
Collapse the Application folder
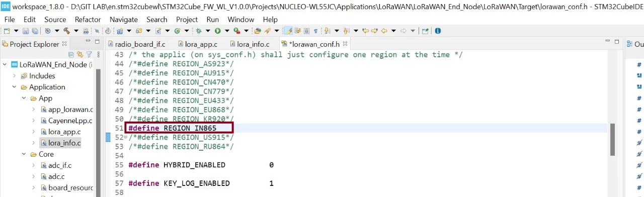pos(14,87)
